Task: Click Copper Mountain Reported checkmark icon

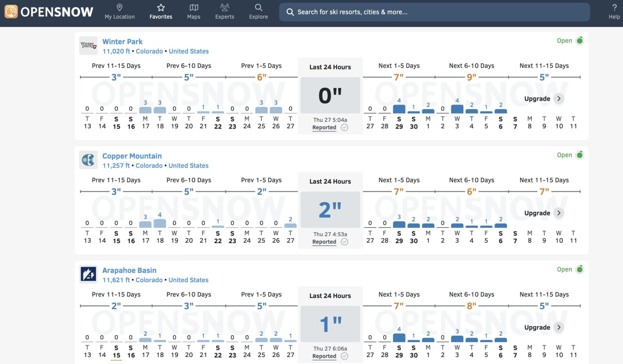Action: pyautogui.click(x=345, y=242)
